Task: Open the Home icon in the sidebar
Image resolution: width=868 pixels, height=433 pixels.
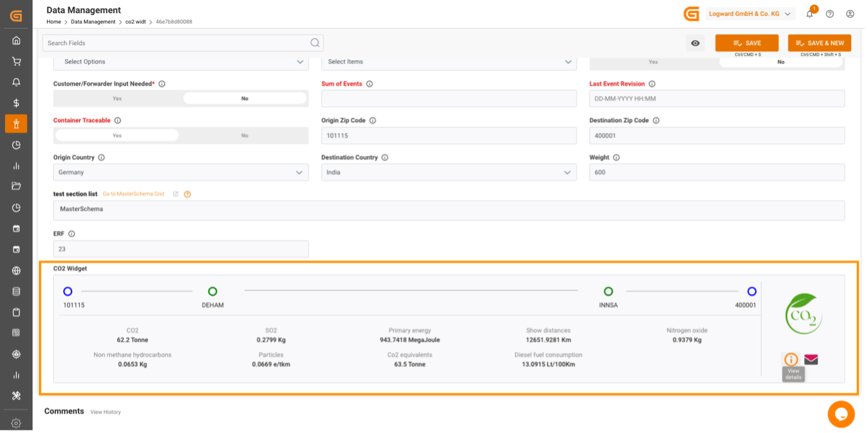Action: pyautogui.click(x=16, y=40)
